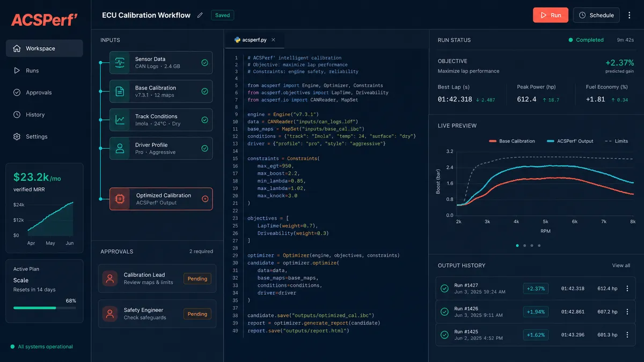644x362 pixels.
Task: Toggle Base Calibration series in chart legend
Action: pyautogui.click(x=512, y=141)
